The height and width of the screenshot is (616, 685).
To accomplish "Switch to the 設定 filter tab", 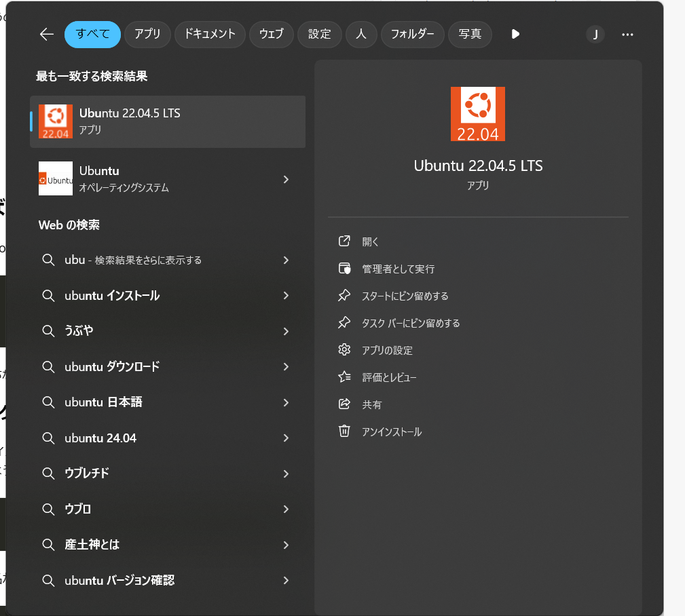I will click(319, 34).
